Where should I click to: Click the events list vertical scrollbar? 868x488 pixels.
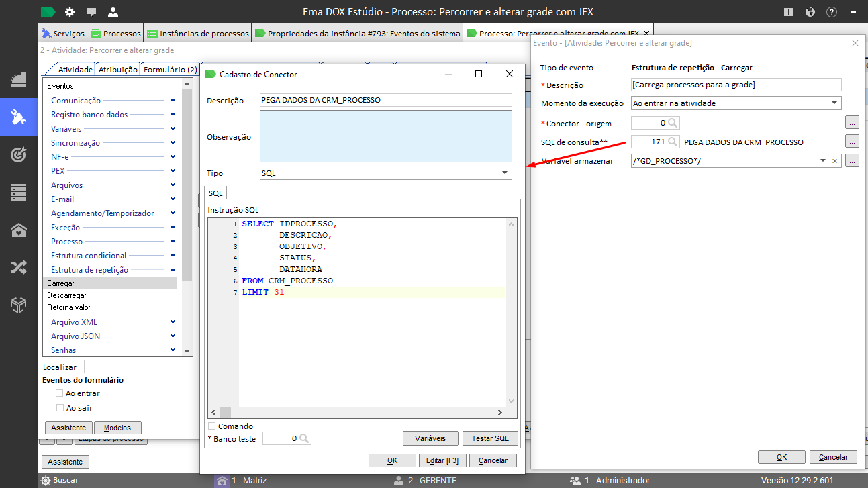tap(187, 217)
